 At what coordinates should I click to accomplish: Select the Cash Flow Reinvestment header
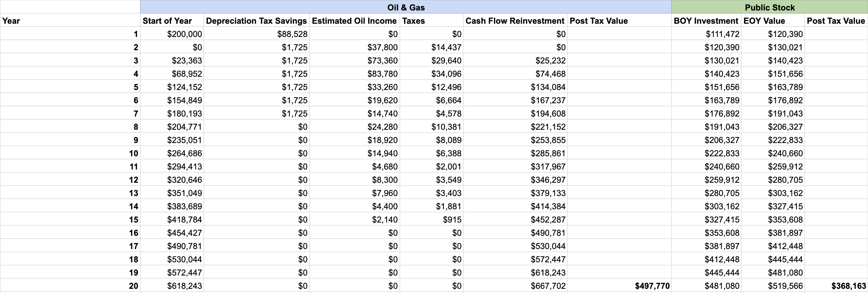point(515,21)
